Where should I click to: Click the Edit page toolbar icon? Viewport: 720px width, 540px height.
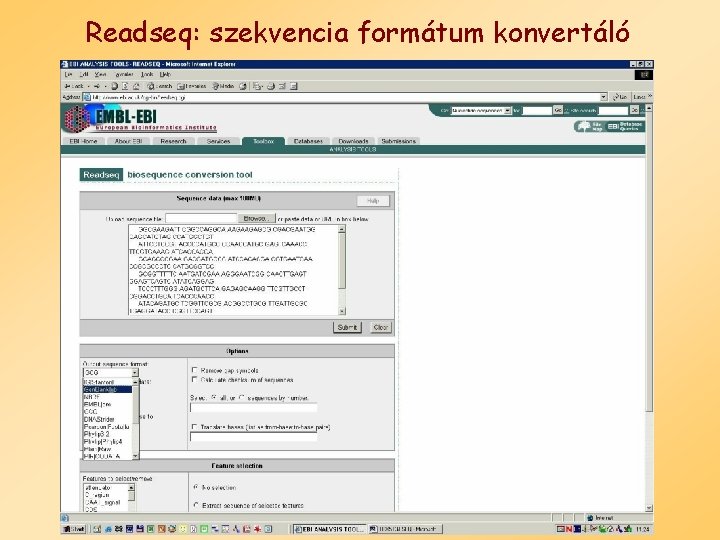(282, 86)
